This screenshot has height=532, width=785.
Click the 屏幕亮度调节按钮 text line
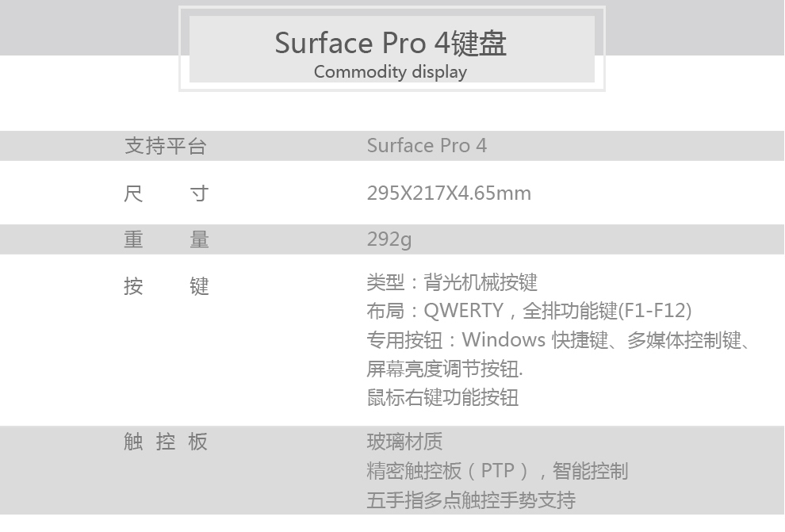(x=444, y=369)
